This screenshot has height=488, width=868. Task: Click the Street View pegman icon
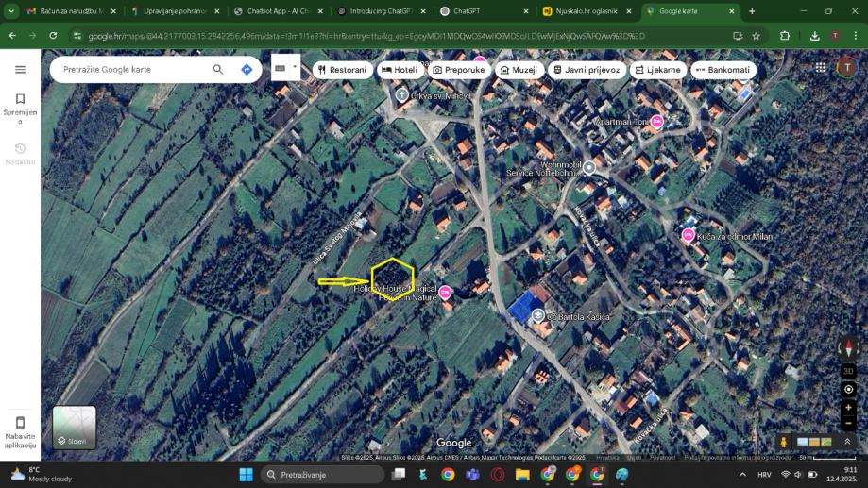783,442
